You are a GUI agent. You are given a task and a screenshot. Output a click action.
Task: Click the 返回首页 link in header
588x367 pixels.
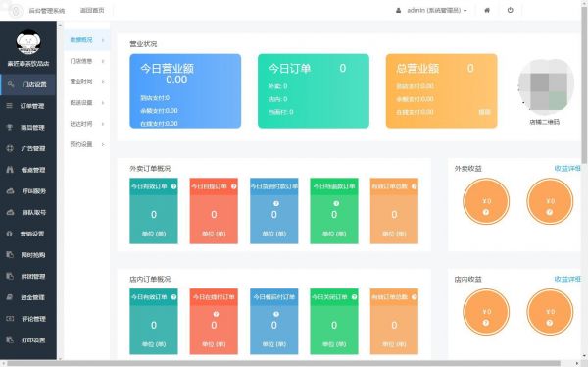92,10
